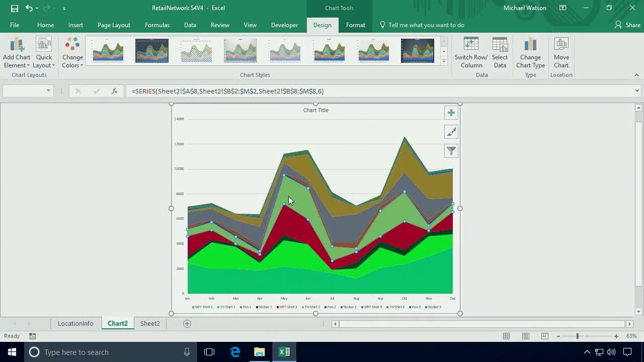Open the Chart Styles brush icon
This screenshot has width=644, height=362.
click(x=451, y=131)
